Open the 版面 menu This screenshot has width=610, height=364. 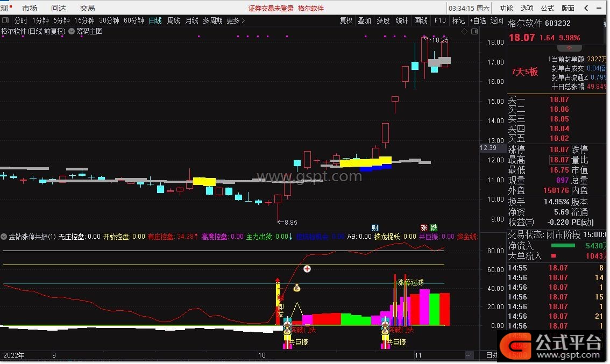[x=568, y=8]
